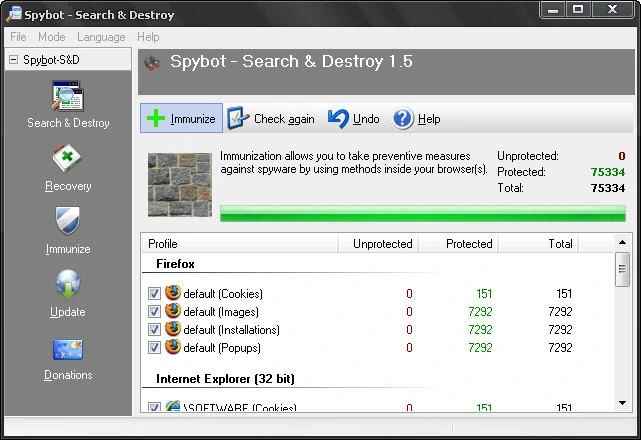Collapse the Spybot-S&D sidebar tree
The image size is (641, 440).
[13, 60]
